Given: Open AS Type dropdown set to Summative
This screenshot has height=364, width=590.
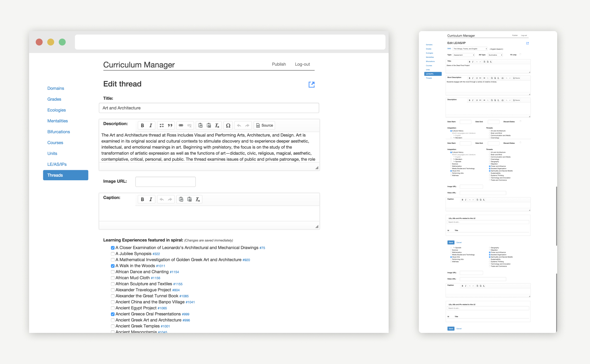Looking at the screenshot, I should tap(495, 55).
